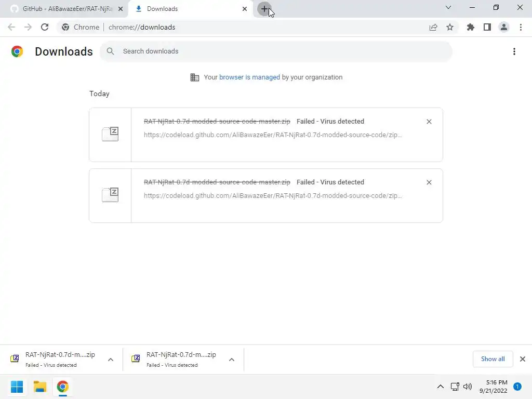The height and width of the screenshot is (399, 532).
Task: Open the Downloads page more actions menu
Action: [514, 51]
